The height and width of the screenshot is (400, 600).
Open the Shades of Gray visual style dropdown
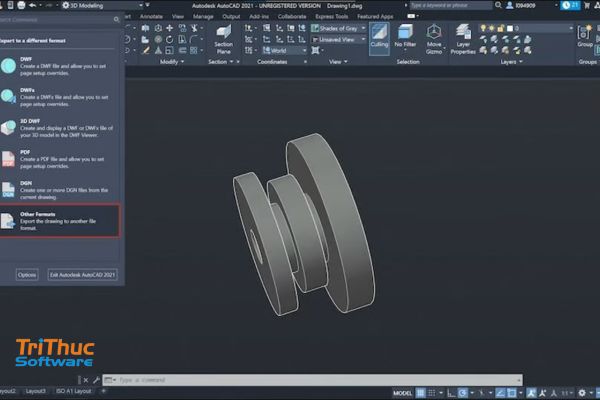[x=338, y=28]
